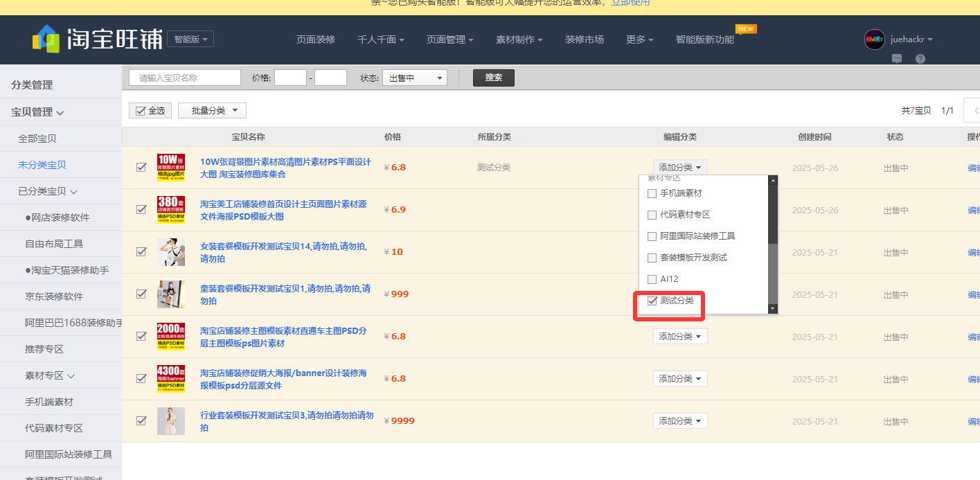The height and width of the screenshot is (480, 980).
Task: Focus the maximum 价格 input box
Action: coord(330,78)
